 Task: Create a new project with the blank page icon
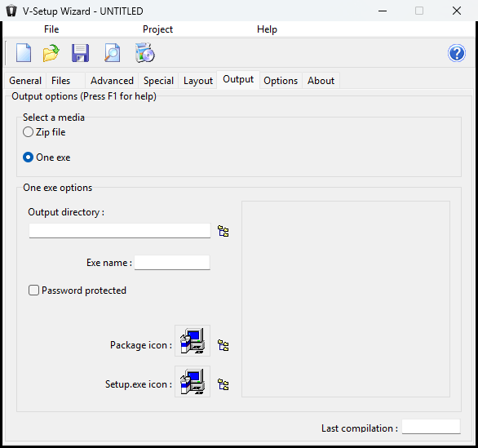(24, 53)
